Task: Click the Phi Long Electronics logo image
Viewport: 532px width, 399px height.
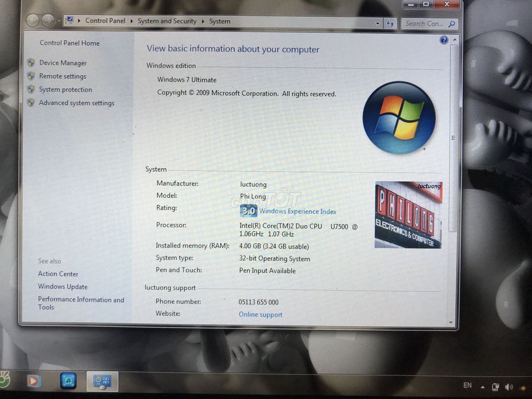Action: click(x=408, y=215)
